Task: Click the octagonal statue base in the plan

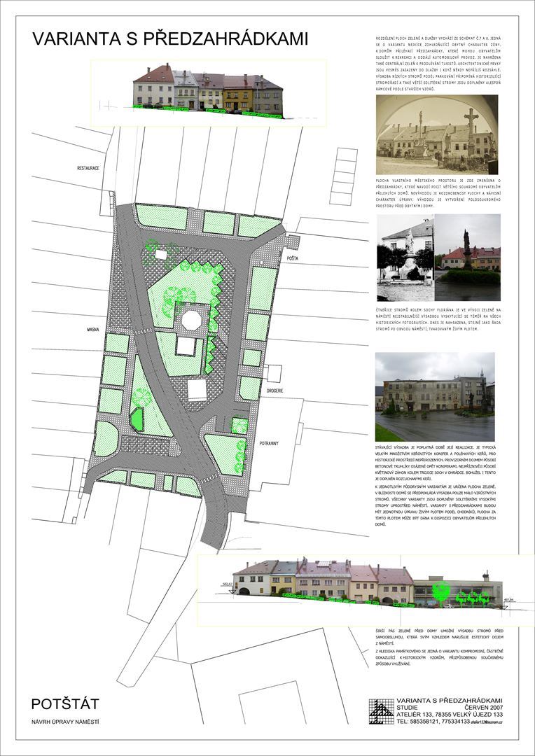Action: click(191, 321)
